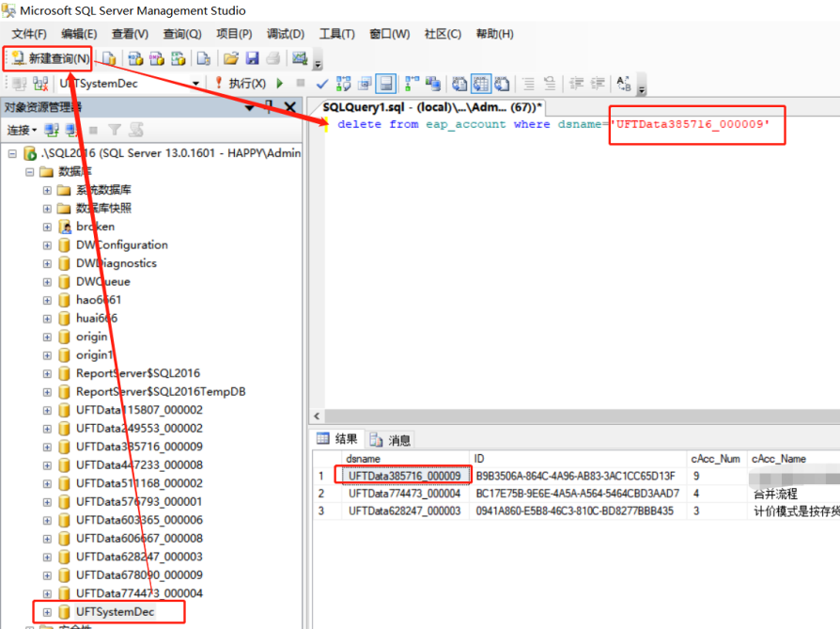The image size is (840, 629).
Task: Open a SQL Server Compact query
Action: 204,58
